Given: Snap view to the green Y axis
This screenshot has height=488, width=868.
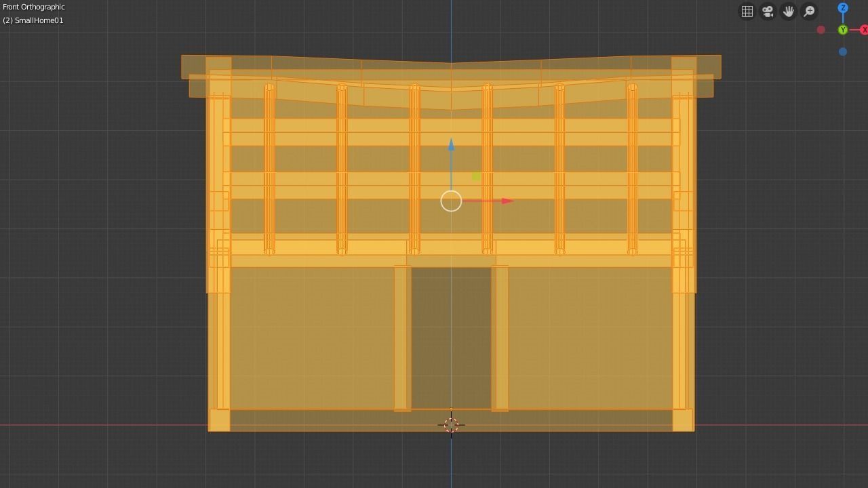Looking at the screenshot, I should click(x=843, y=30).
